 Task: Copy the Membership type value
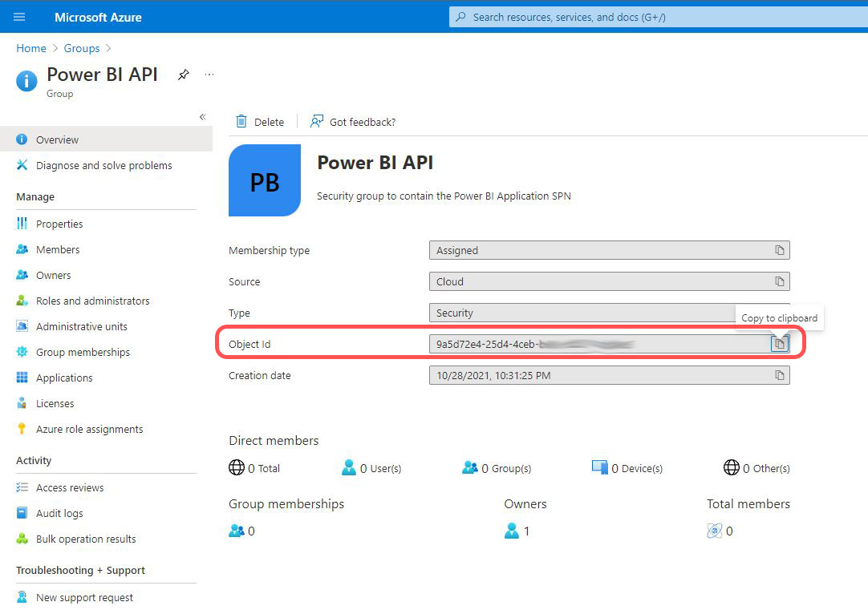point(778,250)
